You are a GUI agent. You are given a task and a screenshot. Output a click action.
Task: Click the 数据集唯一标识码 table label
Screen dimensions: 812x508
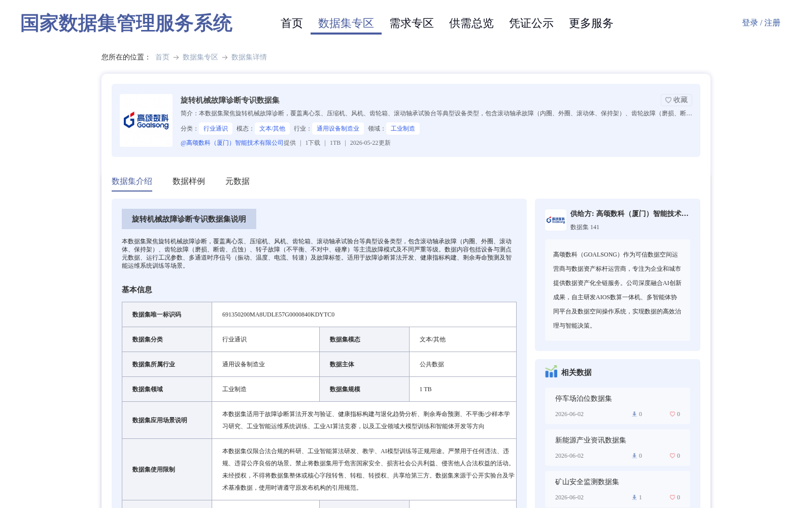click(157, 314)
